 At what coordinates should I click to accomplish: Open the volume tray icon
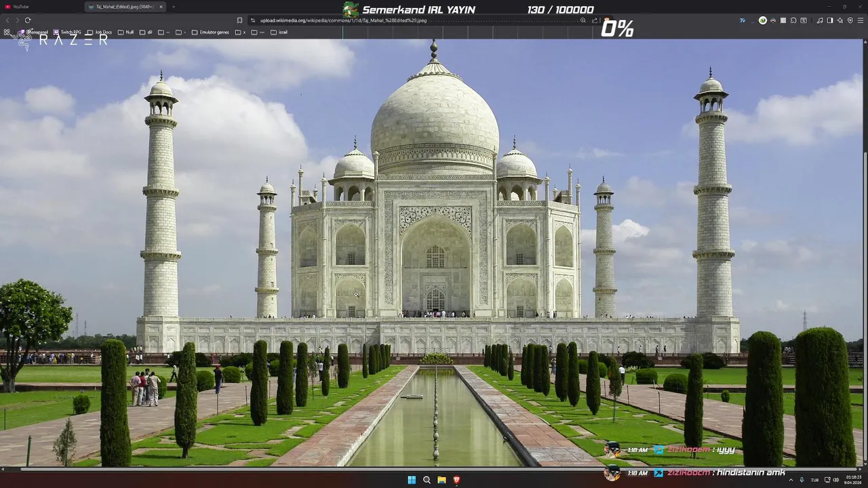click(835, 480)
